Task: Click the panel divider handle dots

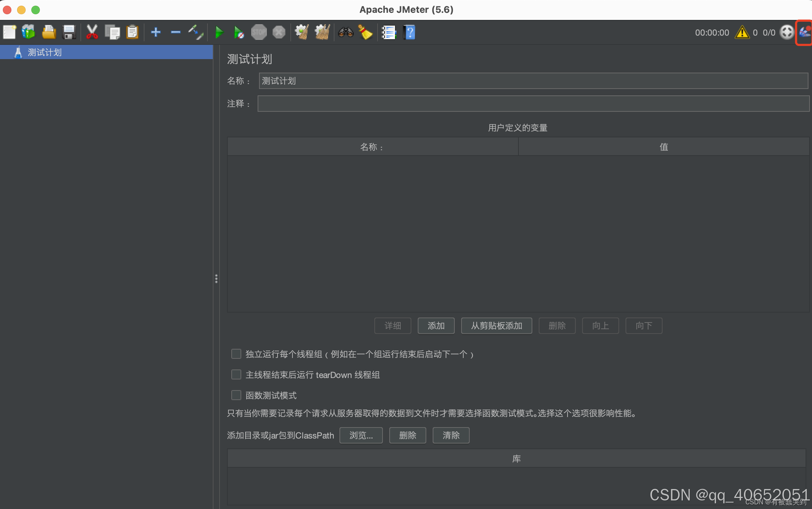Action: tap(216, 279)
